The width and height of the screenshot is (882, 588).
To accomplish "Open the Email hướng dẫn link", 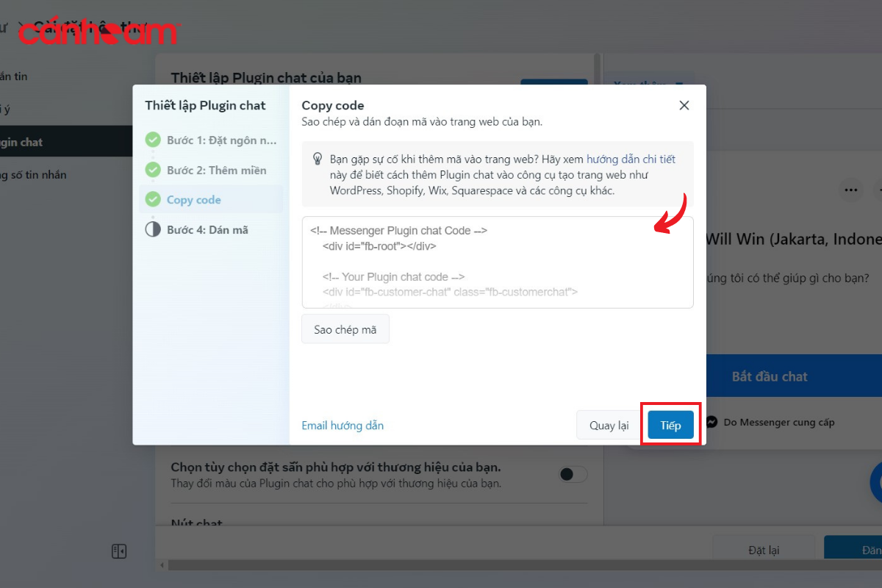I will [x=343, y=426].
